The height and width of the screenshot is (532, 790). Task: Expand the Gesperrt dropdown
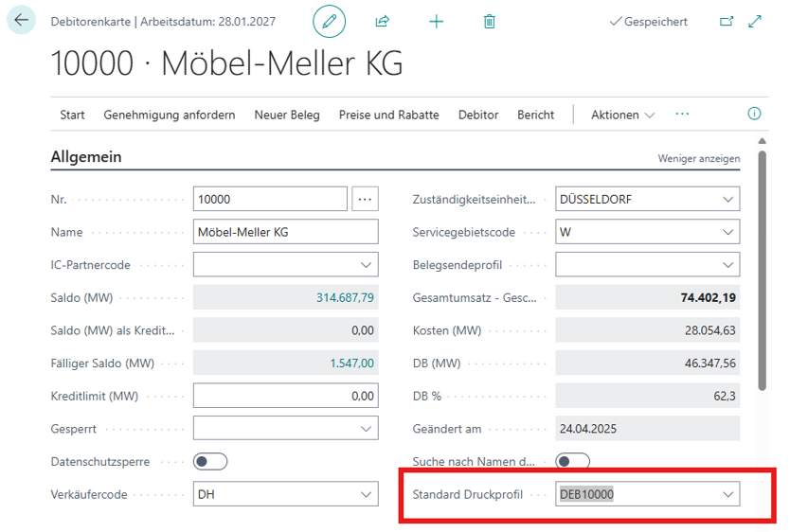pyautogui.click(x=366, y=429)
